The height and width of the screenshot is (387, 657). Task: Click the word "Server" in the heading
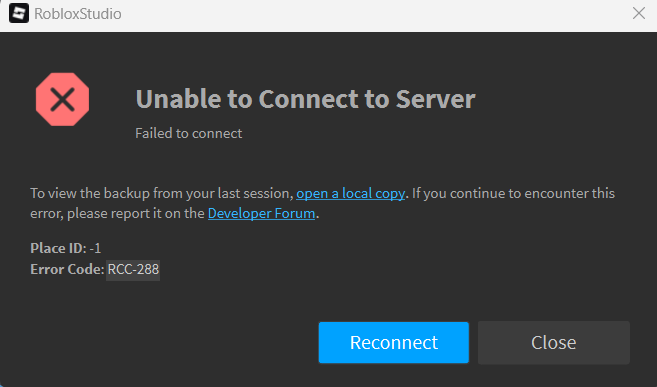[x=436, y=99]
